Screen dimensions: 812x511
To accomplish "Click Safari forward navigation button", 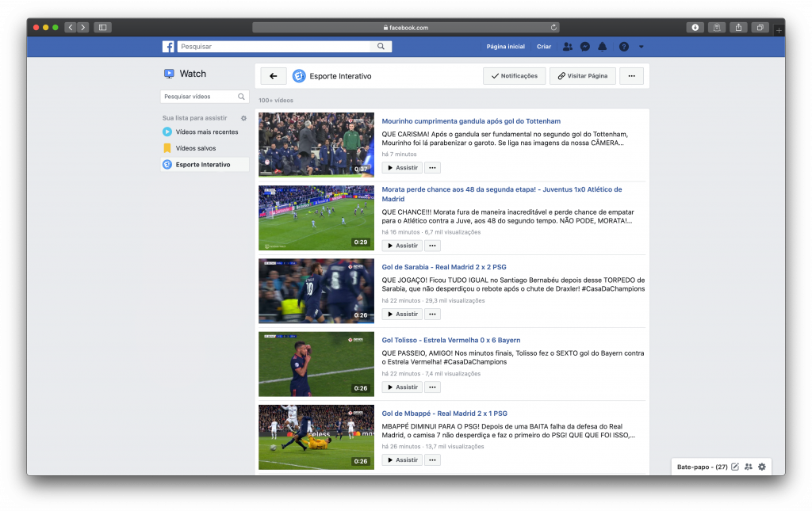I will click(82, 28).
